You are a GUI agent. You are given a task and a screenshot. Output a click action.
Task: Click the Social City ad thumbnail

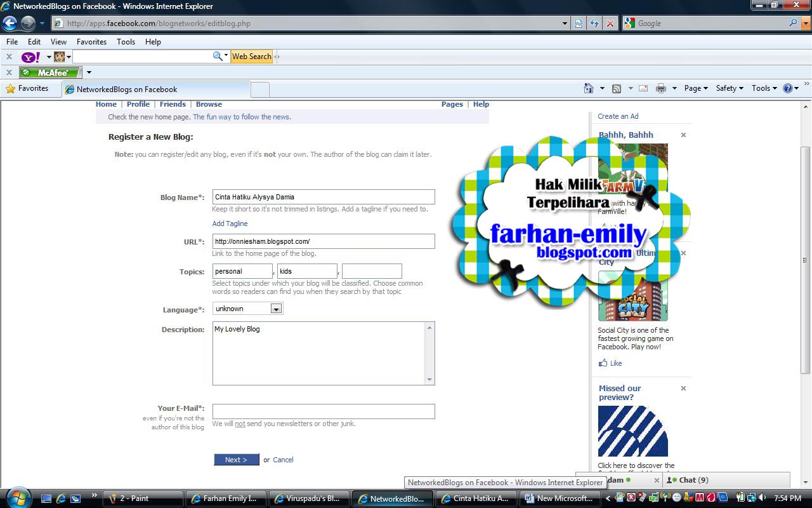633,296
